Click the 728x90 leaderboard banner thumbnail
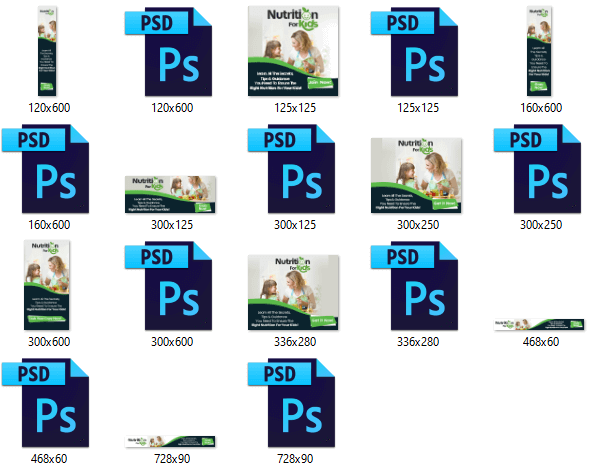 tap(170, 441)
